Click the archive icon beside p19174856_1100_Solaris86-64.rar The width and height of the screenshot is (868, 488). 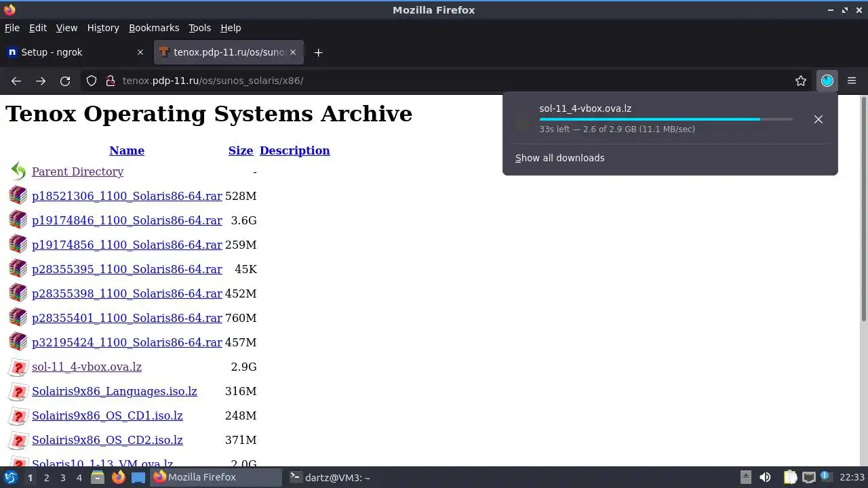point(18,244)
